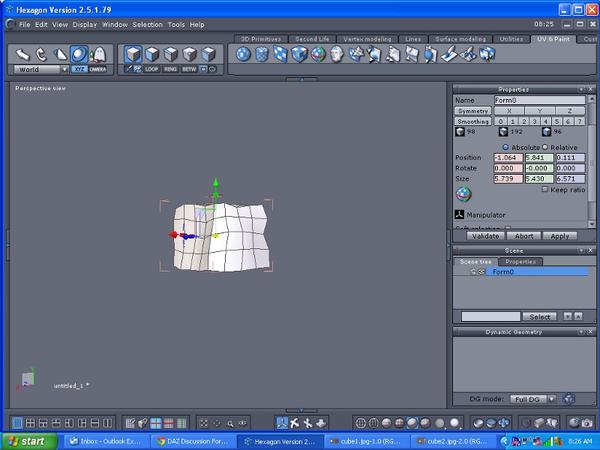The image size is (600, 450).
Task: Switch to the Surface modeling tab
Action: click(x=460, y=39)
